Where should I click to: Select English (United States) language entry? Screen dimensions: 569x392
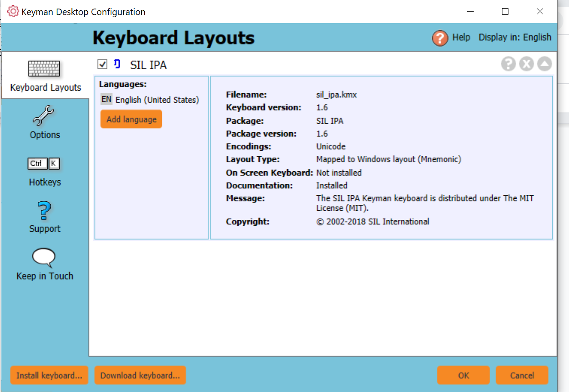(x=157, y=100)
